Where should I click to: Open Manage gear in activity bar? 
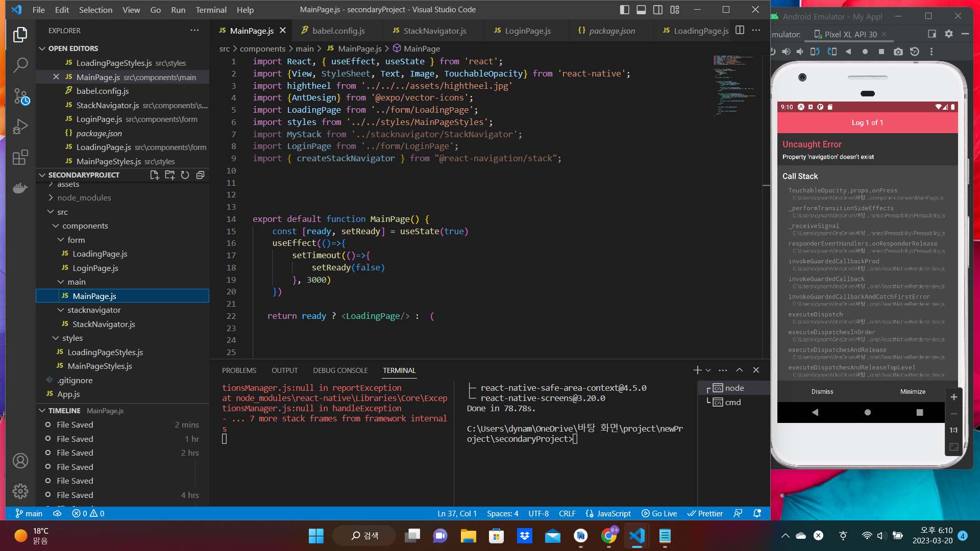pos(20,491)
